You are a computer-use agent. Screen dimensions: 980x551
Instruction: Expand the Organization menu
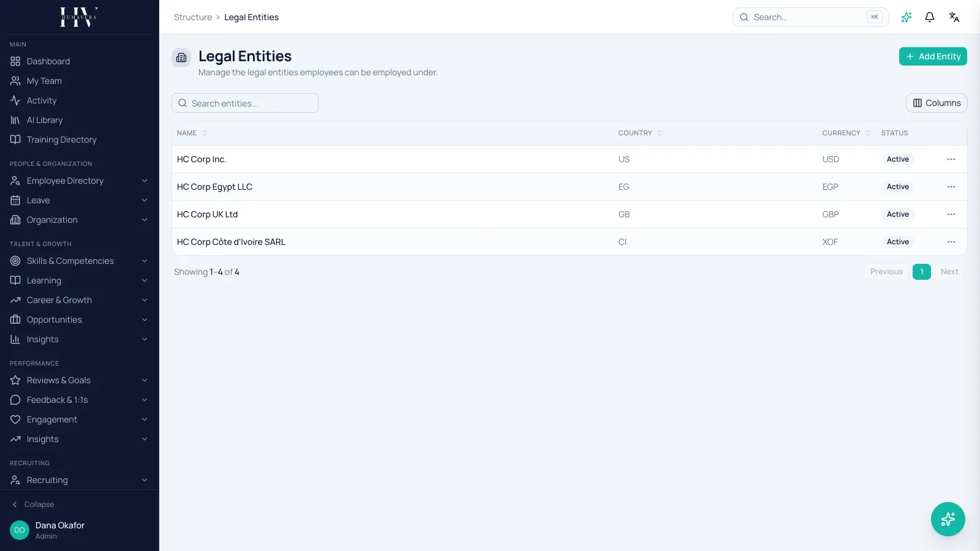(80, 220)
